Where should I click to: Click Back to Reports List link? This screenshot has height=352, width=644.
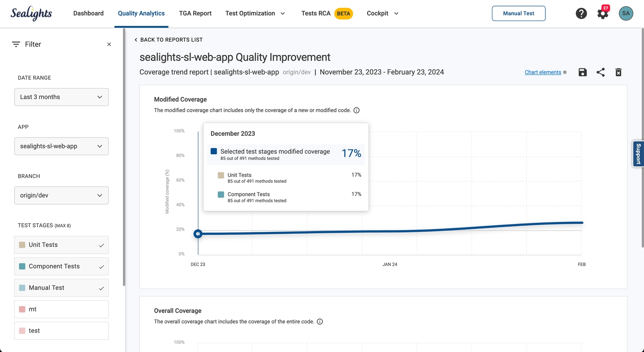(169, 40)
